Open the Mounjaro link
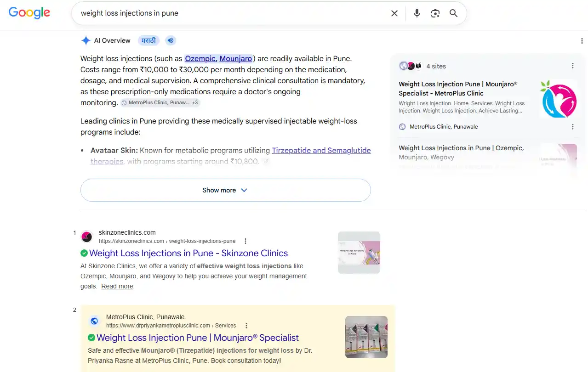This screenshot has width=588, height=372. [x=236, y=58]
